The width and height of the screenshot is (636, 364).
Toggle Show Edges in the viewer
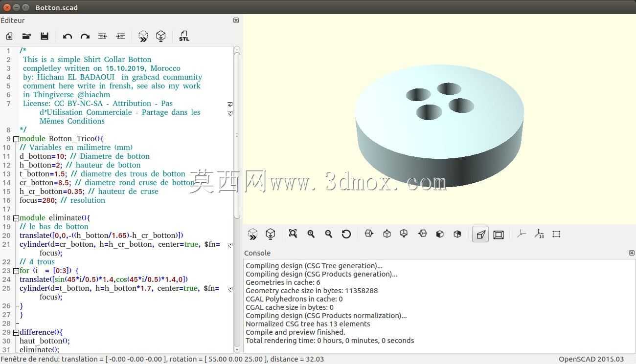click(x=556, y=234)
